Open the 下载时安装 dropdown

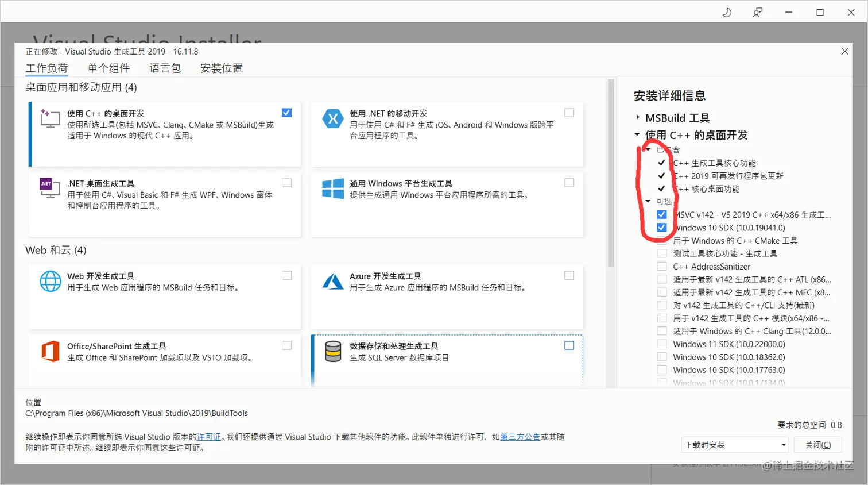pyautogui.click(x=784, y=444)
